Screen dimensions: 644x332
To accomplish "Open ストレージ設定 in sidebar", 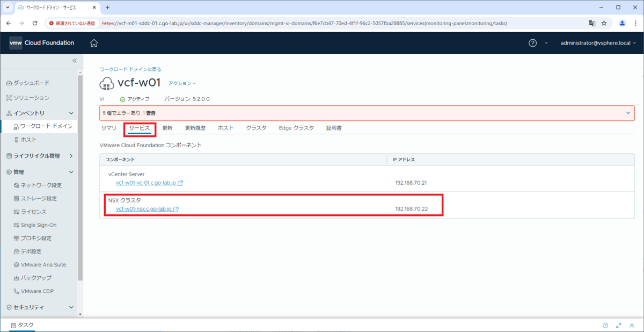I will pos(35,198).
